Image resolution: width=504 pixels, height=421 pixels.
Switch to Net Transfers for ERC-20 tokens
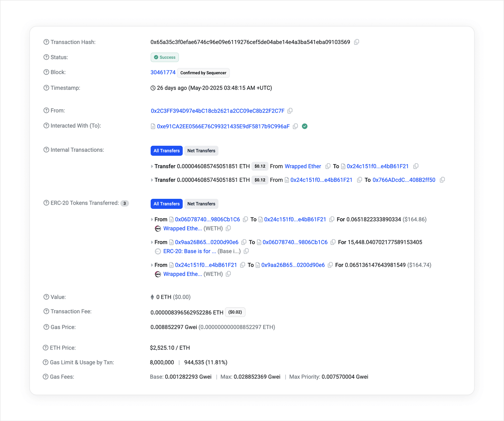click(201, 204)
